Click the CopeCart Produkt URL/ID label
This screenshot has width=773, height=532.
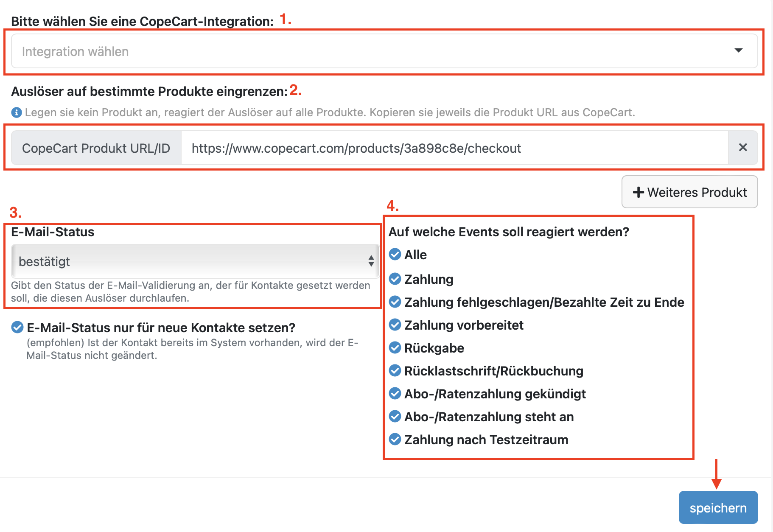pyautogui.click(x=96, y=148)
